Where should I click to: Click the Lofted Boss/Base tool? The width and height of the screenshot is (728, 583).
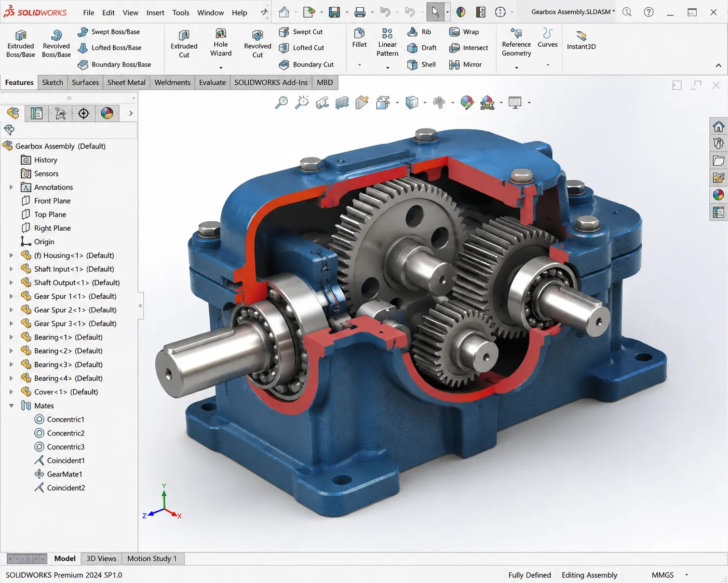click(110, 48)
